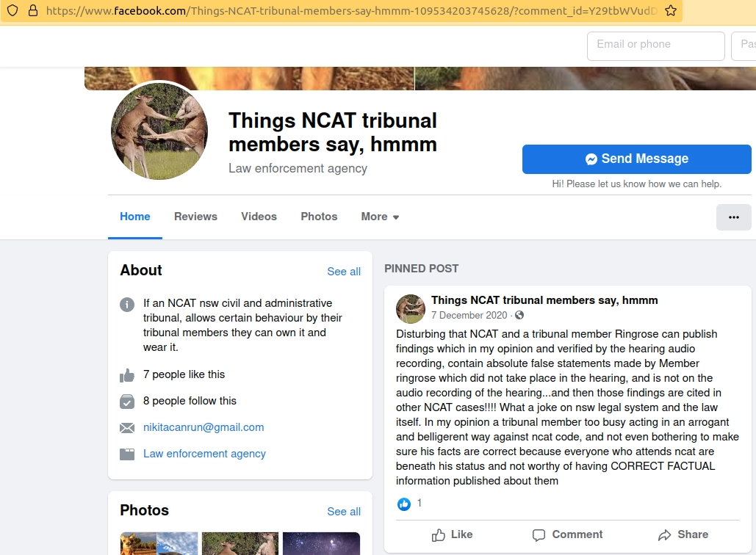Click the category folder icon in About

coord(127,454)
